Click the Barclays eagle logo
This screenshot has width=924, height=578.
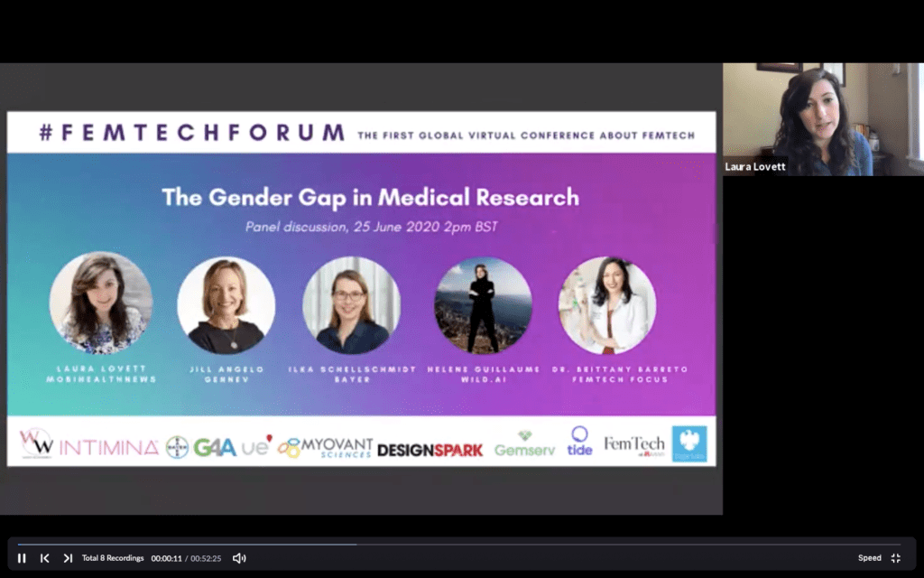point(689,443)
